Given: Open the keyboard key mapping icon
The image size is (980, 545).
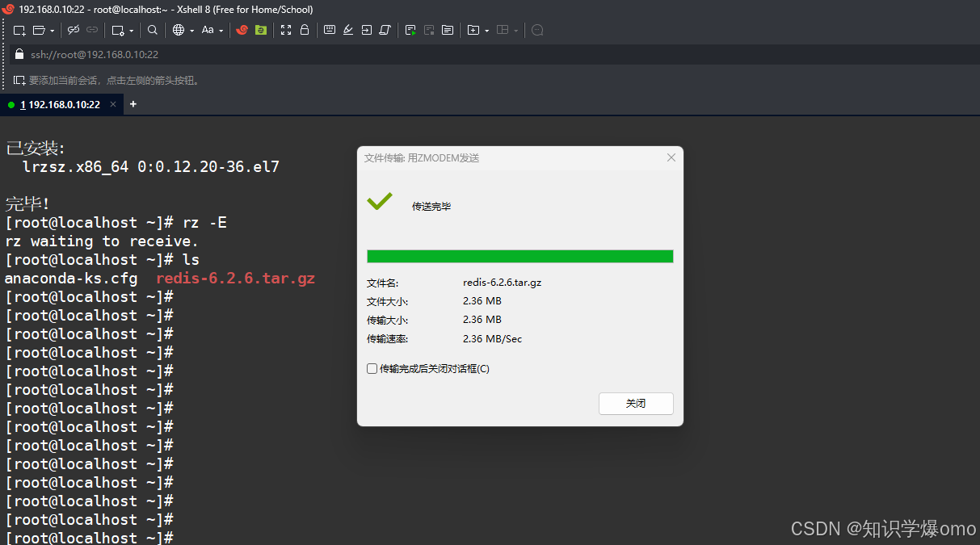Looking at the screenshot, I should tap(330, 30).
